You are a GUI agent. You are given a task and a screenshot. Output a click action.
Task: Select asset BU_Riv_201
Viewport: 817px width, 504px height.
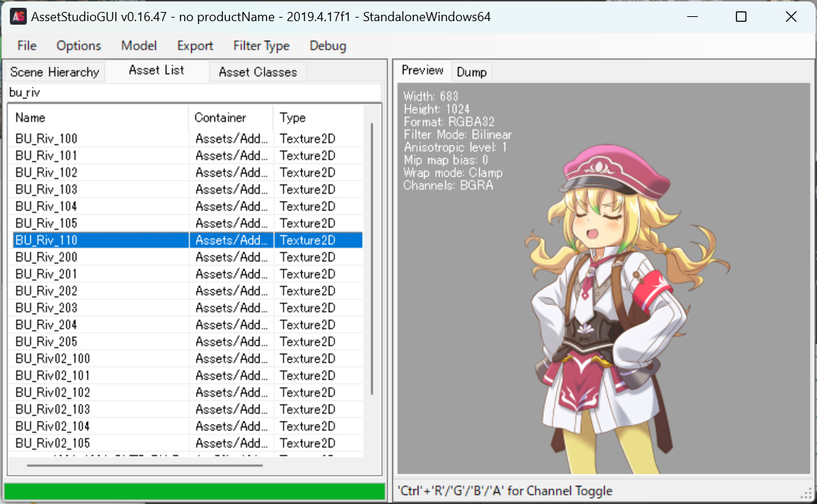[x=47, y=274]
